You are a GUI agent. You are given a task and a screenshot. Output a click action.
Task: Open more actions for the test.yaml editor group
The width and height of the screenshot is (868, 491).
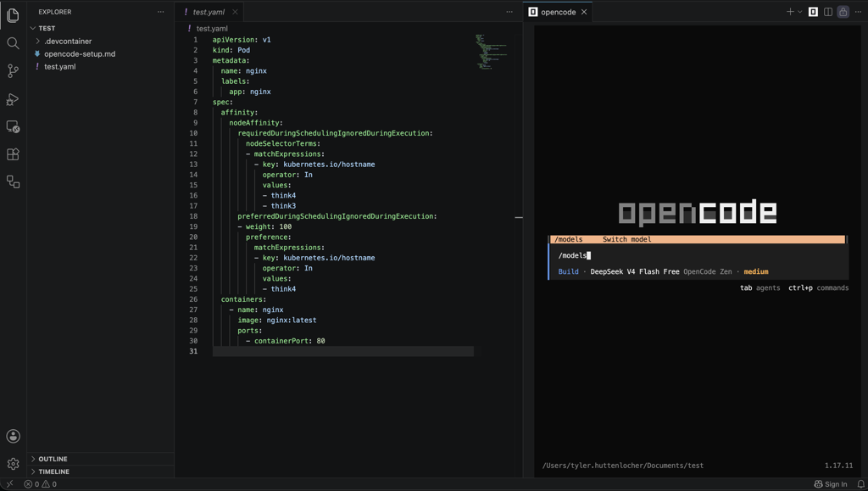[x=509, y=12]
